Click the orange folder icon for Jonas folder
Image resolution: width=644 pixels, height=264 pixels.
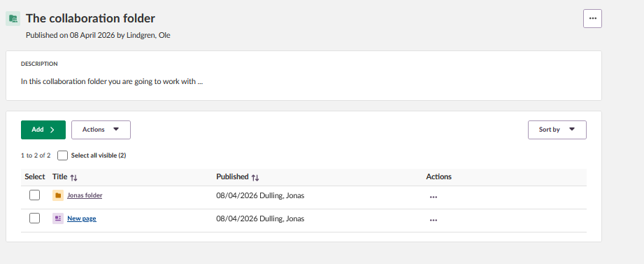tap(58, 195)
